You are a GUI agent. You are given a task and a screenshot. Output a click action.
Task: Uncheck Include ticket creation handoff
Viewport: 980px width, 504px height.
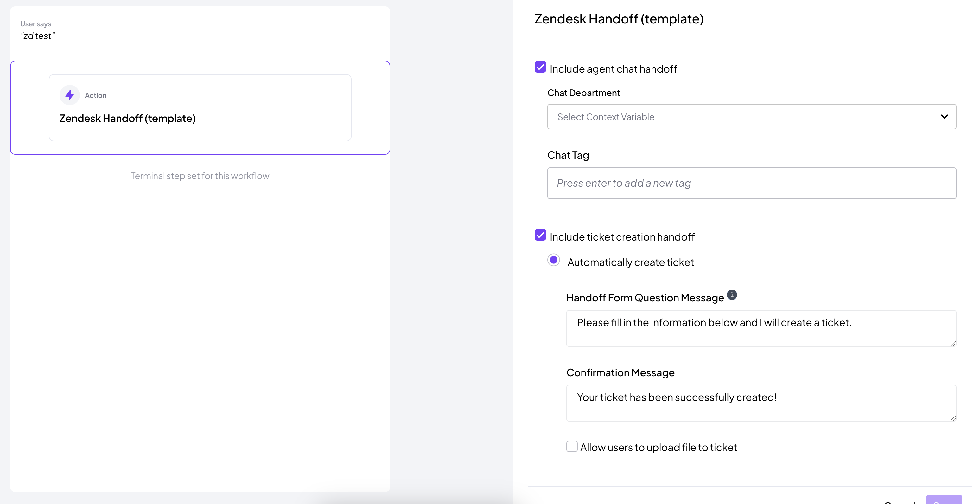540,235
